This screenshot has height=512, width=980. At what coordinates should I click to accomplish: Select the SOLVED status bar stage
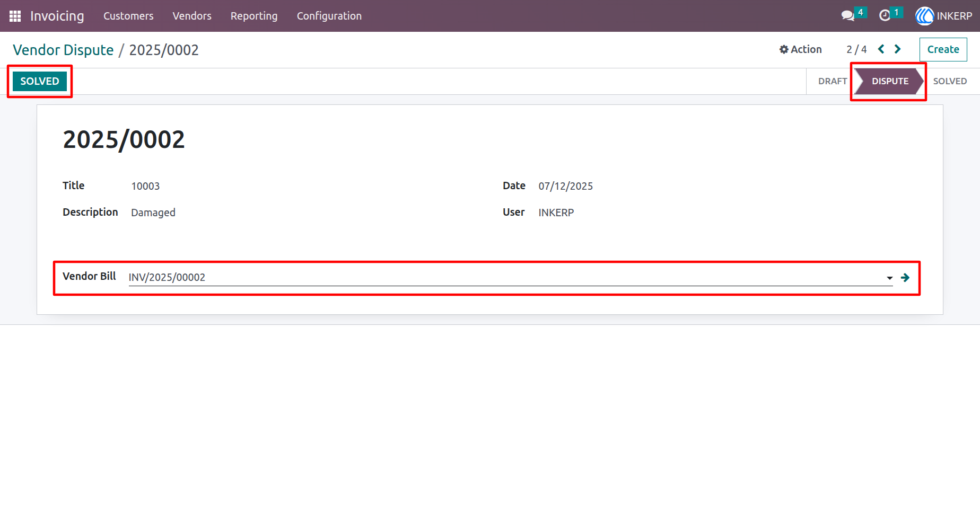point(950,81)
